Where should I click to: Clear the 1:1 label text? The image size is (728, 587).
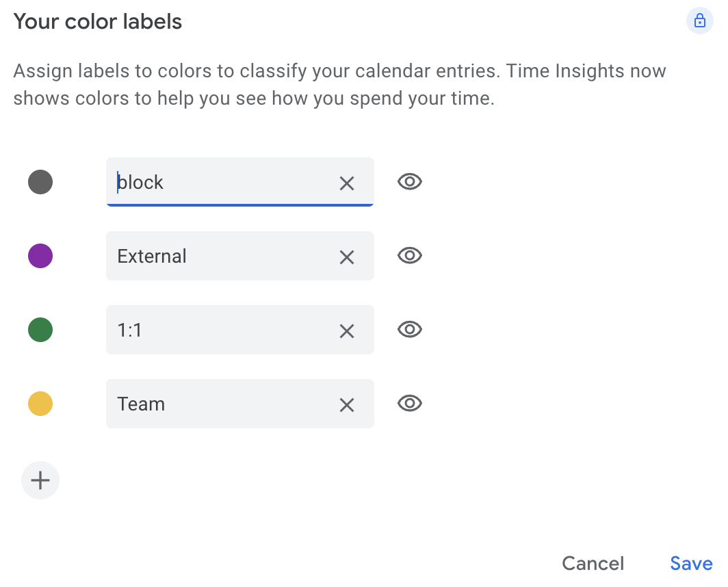pos(347,330)
